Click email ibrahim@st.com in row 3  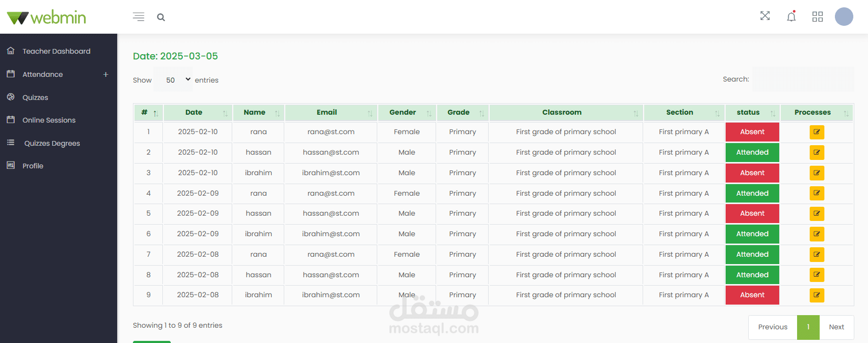[x=331, y=173]
